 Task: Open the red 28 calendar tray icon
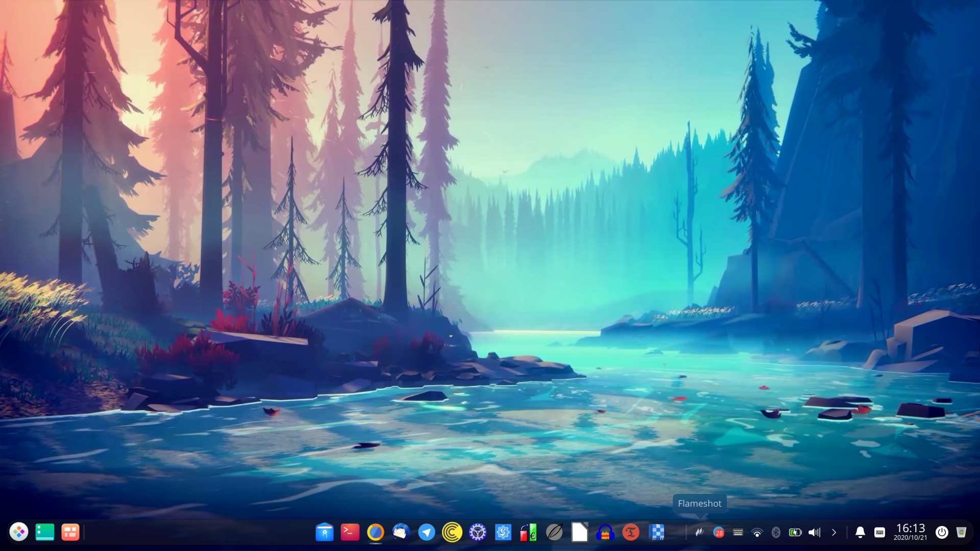pyautogui.click(x=719, y=532)
